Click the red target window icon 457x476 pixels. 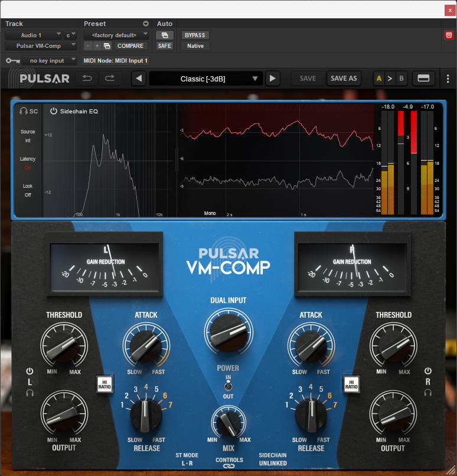pos(449,35)
